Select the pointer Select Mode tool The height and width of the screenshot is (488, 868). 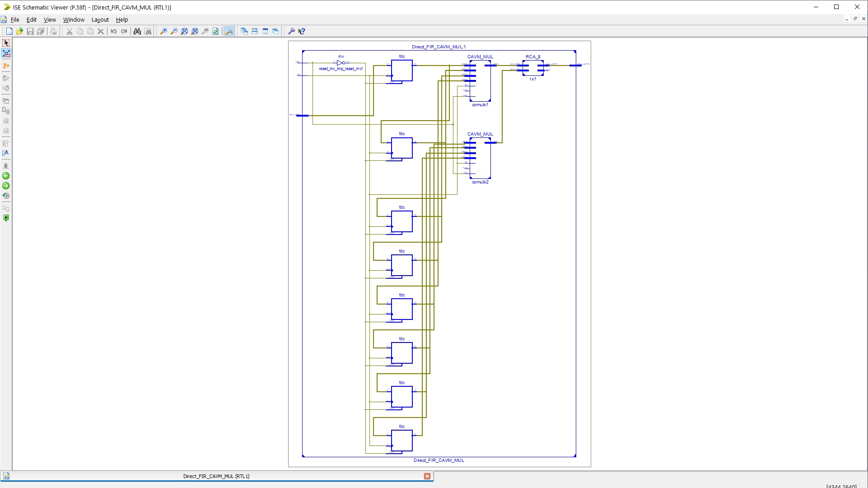6,43
